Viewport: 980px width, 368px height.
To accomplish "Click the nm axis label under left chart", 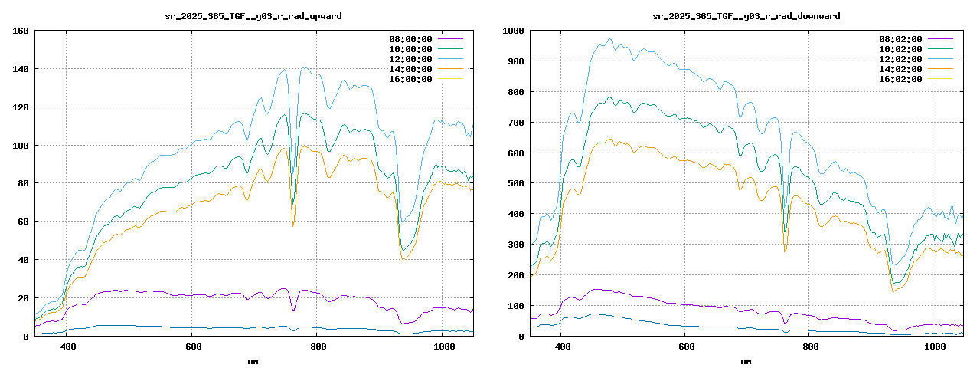I will coord(253,360).
